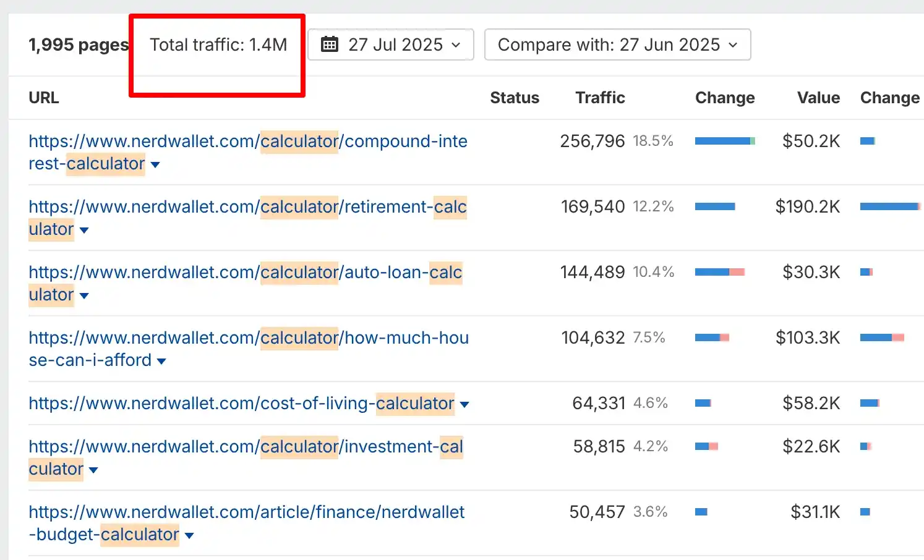This screenshot has width=924, height=560.
Task: Click traffic value 64,331
Action: tap(599, 403)
